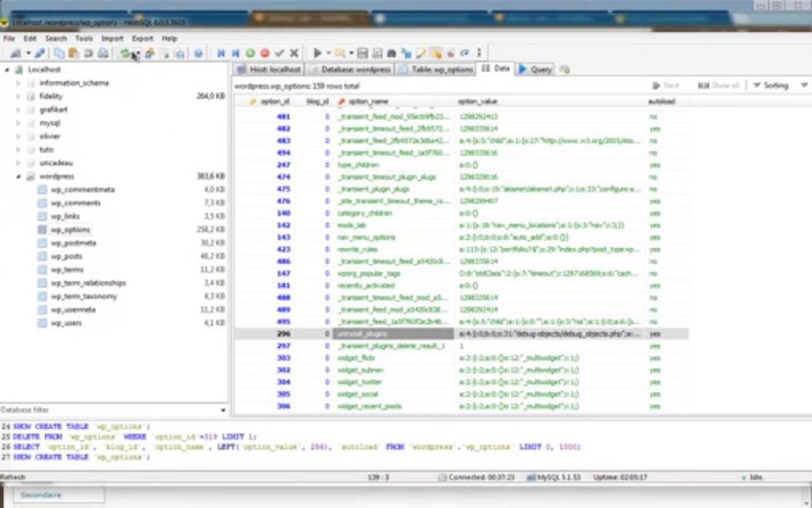Select the wp_terms table
Viewport: 812px width, 508px height.
coord(67,270)
